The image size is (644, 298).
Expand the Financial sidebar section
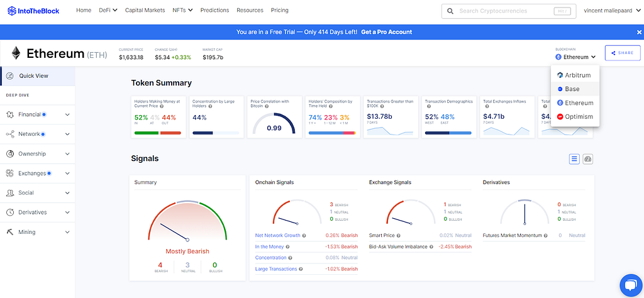[x=38, y=114]
